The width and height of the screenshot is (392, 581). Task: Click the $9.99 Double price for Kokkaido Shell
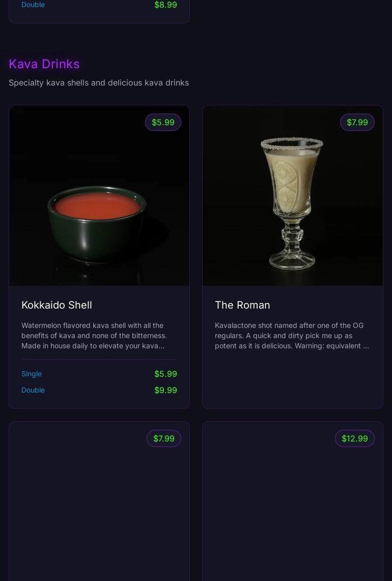[165, 390]
